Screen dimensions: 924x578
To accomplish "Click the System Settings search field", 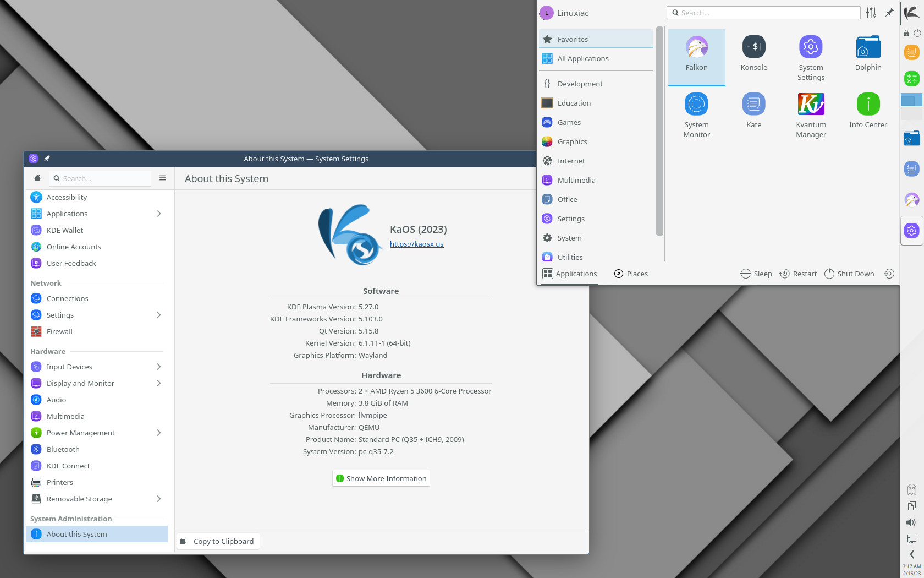I will click(x=101, y=178).
